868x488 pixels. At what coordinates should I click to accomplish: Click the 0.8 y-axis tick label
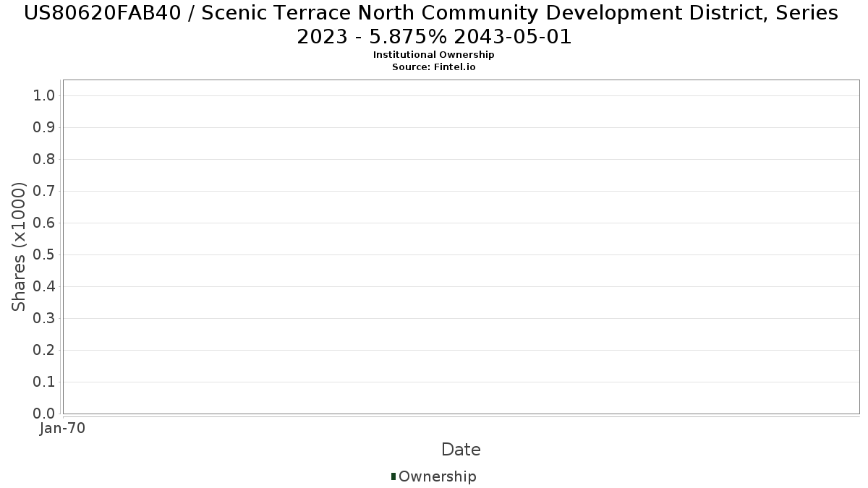44,160
